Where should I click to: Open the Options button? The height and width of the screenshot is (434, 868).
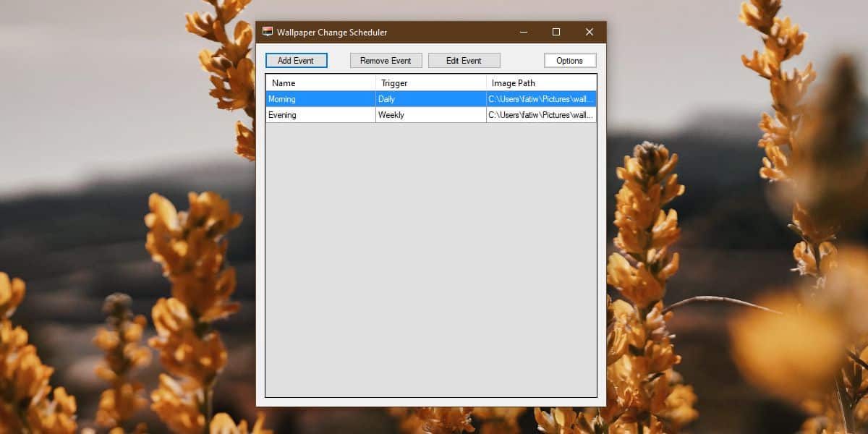[x=570, y=61]
